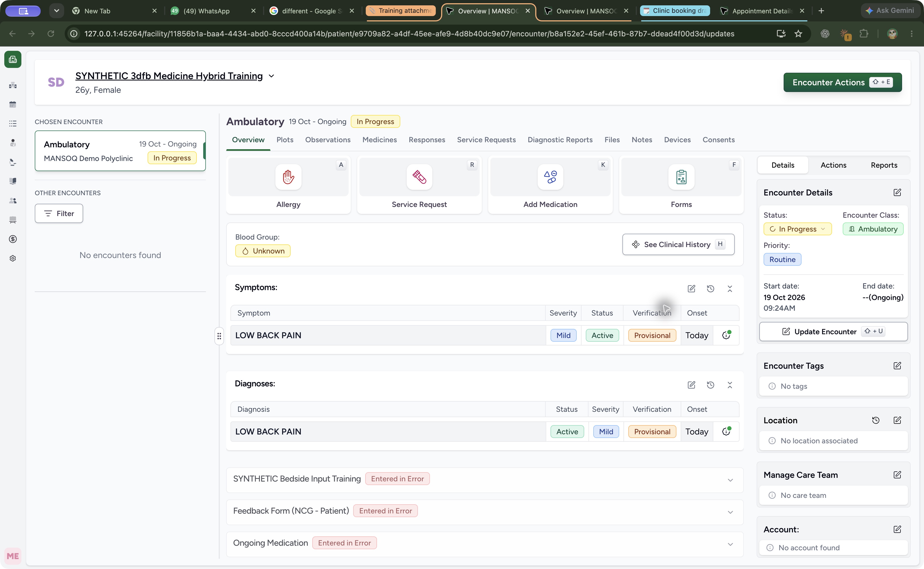Viewport: 924px width, 569px height.
Task: View Diagnoses history clock icon
Action: pos(710,385)
